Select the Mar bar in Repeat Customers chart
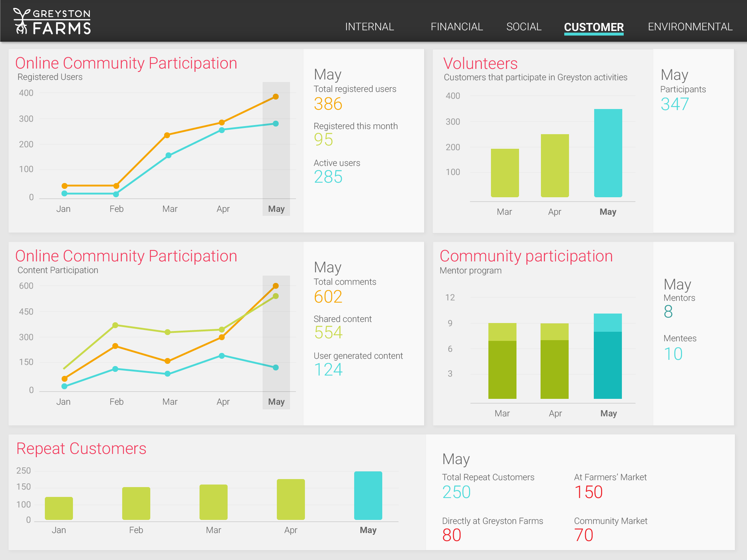Screen dimensions: 747x560 tap(213, 502)
